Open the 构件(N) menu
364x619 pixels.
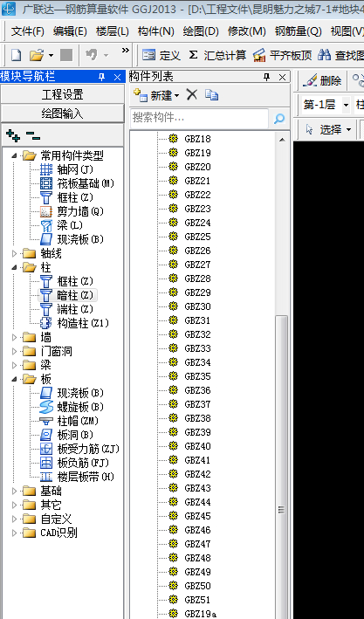(156, 31)
